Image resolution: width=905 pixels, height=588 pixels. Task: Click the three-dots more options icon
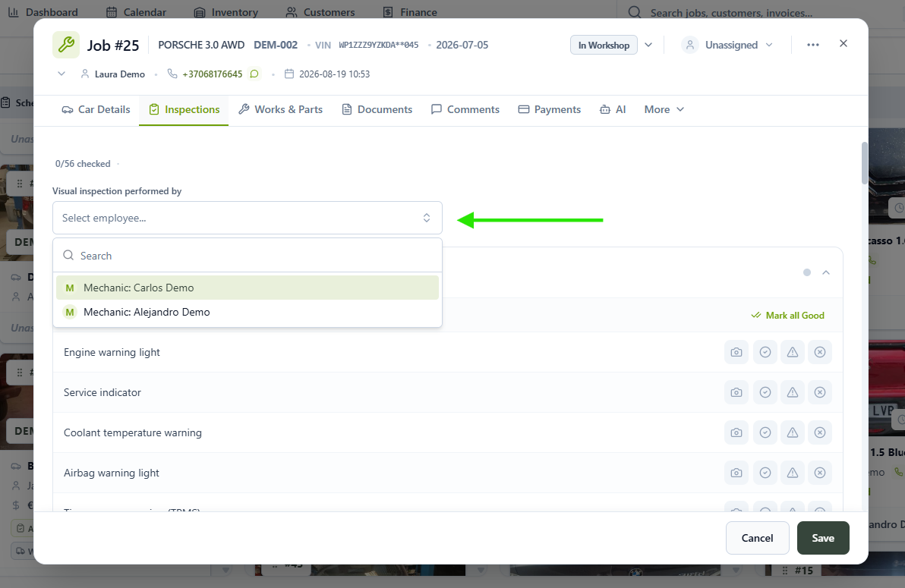coord(812,45)
